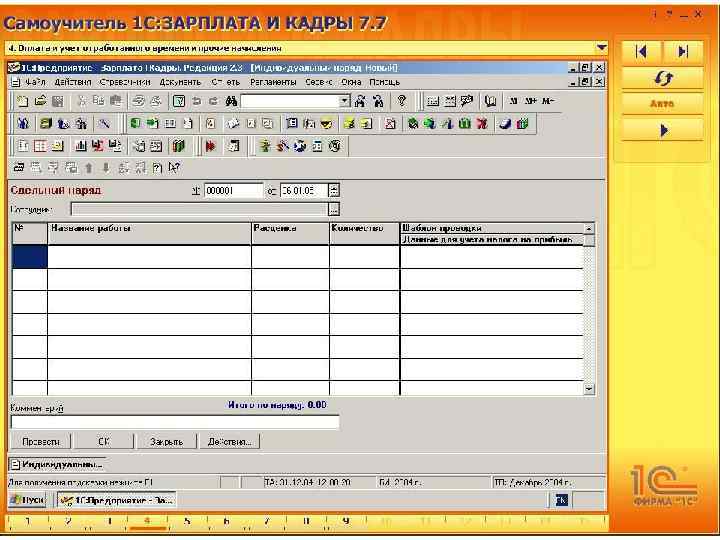Click the Save diskette icon
This screenshot has width=720, height=540.
click(58, 101)
